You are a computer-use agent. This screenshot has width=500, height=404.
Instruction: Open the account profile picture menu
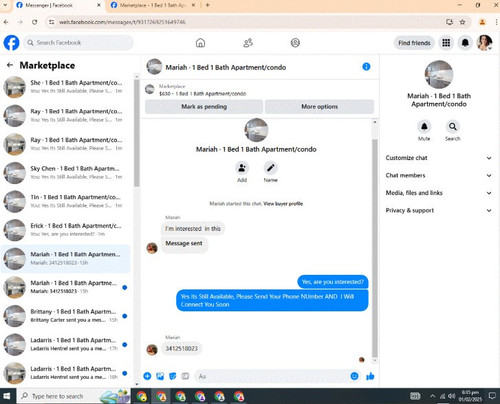485,43
